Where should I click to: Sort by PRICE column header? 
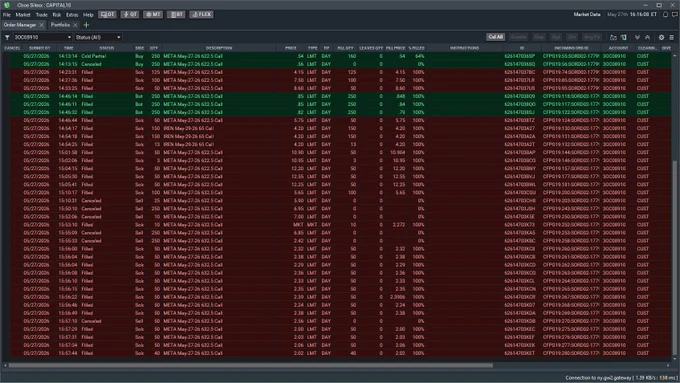tap(291, 48)
